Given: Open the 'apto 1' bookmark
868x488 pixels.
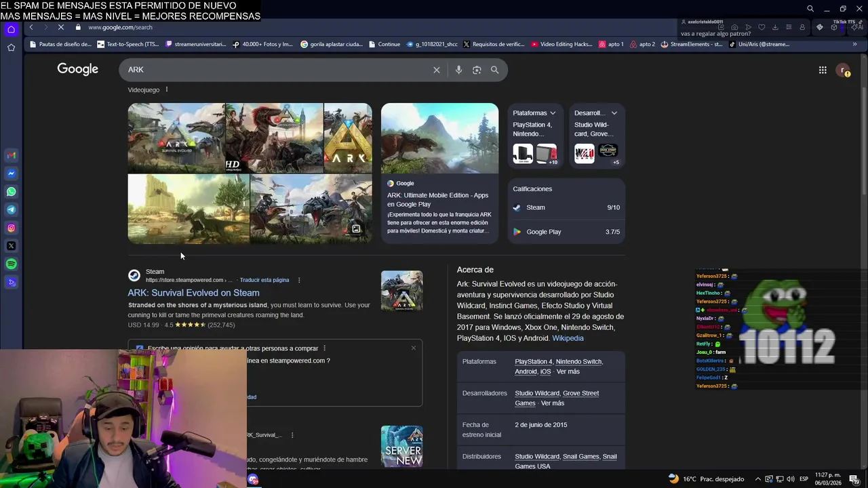Looking at the screenshot, I should tap(611, 45).
